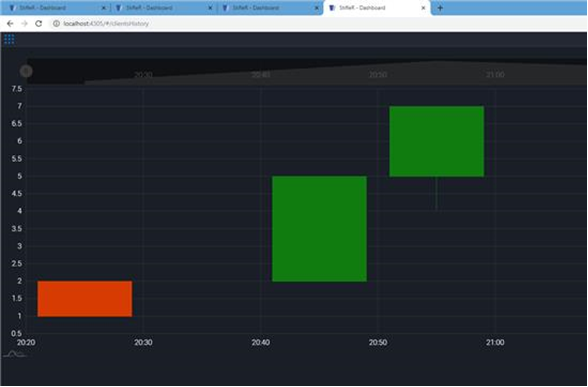Click the small line chart icon at bottom left
Screen dimensions: 588x387
[x=15, y=354]
